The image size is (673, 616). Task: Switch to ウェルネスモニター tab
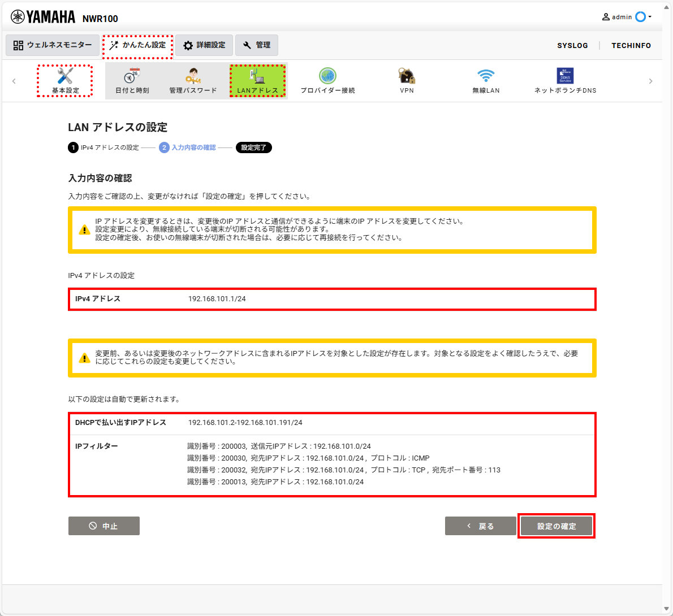pos(53,45)
